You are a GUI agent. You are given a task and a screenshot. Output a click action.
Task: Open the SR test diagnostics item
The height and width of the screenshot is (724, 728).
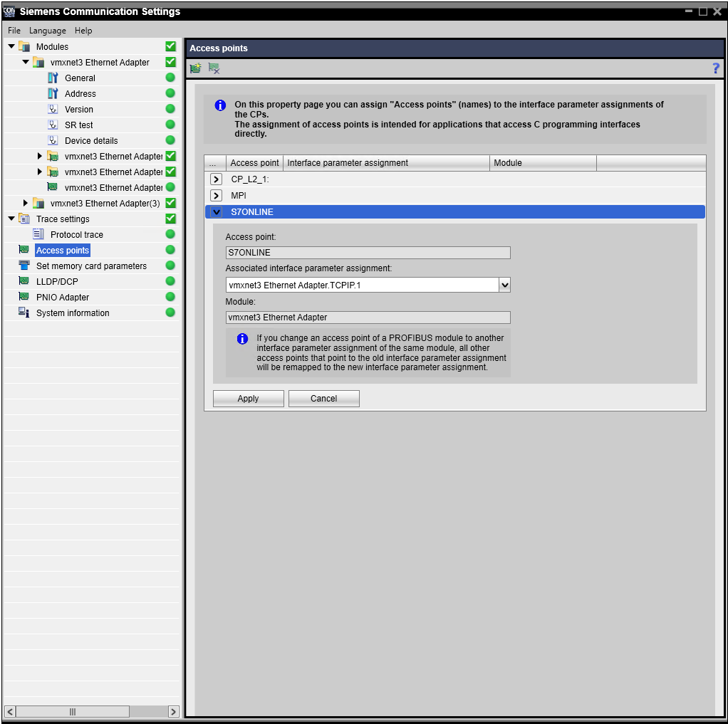[x=78, y=125]
